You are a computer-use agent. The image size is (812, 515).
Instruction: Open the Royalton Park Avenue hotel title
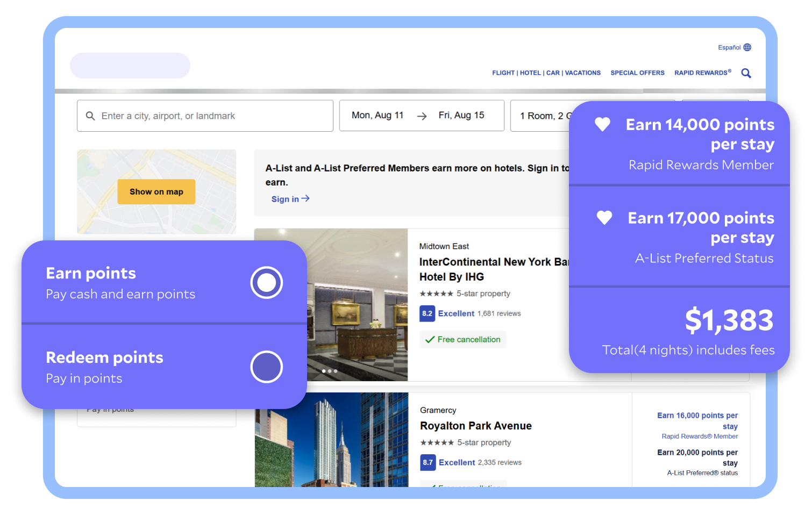476,426
